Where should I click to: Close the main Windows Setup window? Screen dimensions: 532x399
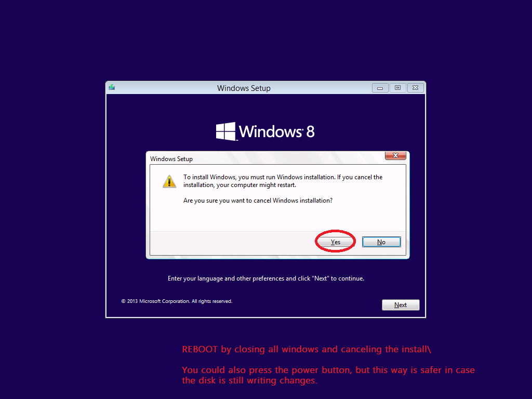coord(415,87)
